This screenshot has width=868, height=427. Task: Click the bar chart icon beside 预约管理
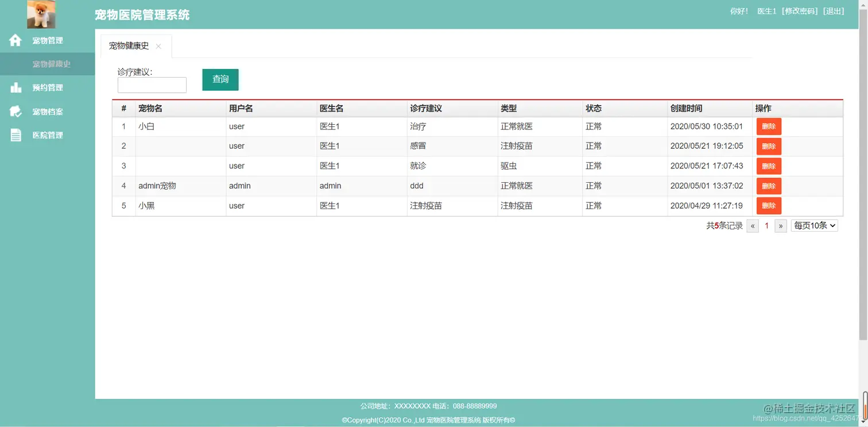pos(15,87)
